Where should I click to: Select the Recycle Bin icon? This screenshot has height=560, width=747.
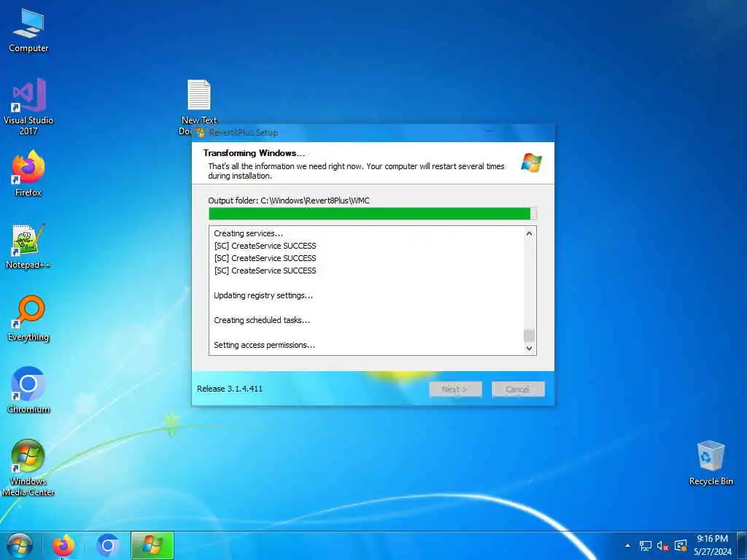coord(711,463)
